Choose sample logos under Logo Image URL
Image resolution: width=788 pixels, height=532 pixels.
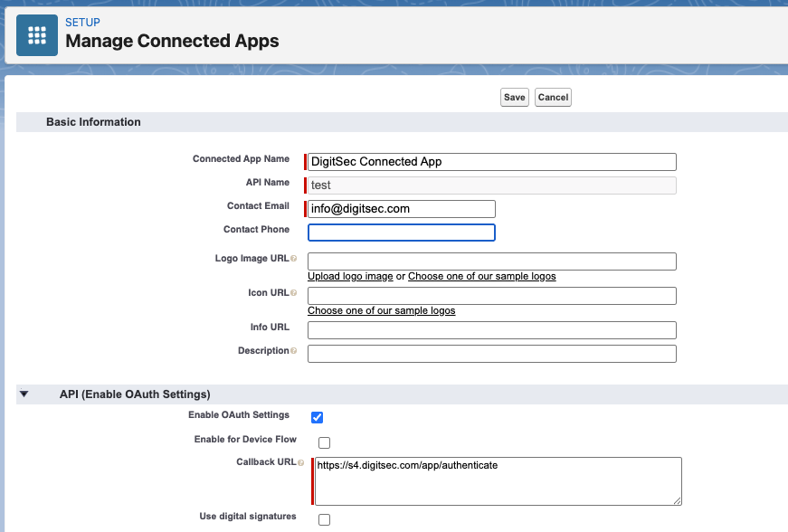[x=482, y=276]
